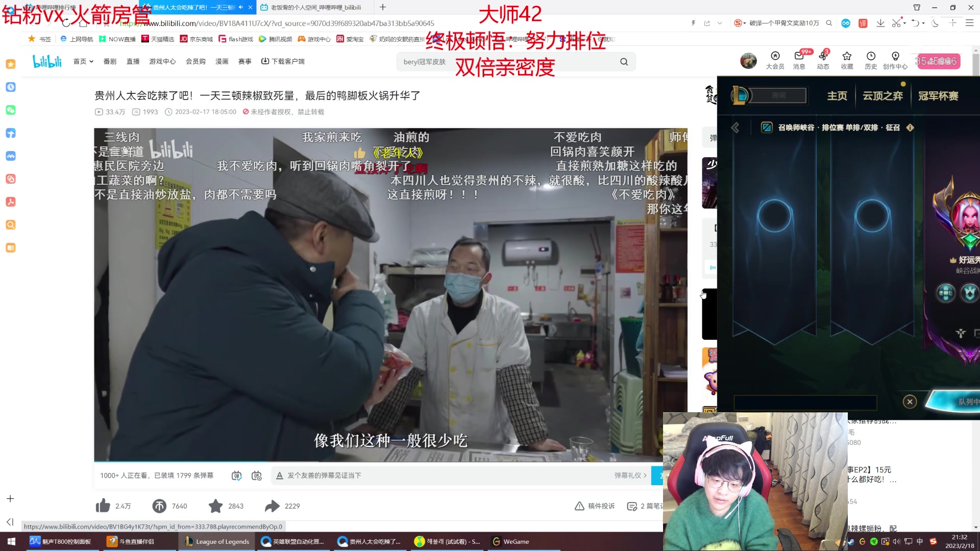Open the 腾讯视频 bookmark
Image resolution: width=980 pixels, height=551 pixels.
click(x=276, y=39)
